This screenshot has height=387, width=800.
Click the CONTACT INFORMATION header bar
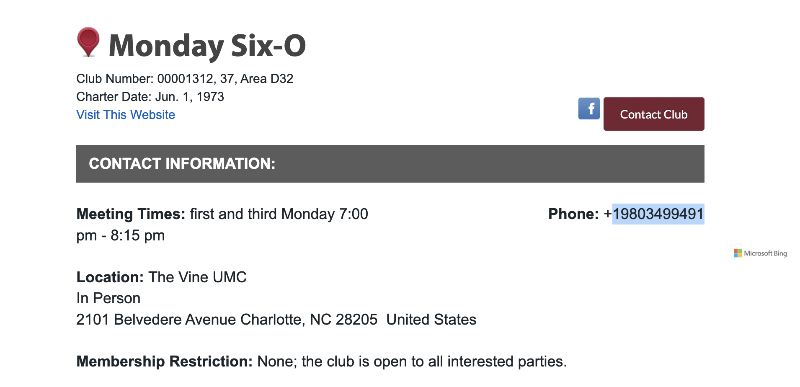pyautogui.click(x=390, y=164)
